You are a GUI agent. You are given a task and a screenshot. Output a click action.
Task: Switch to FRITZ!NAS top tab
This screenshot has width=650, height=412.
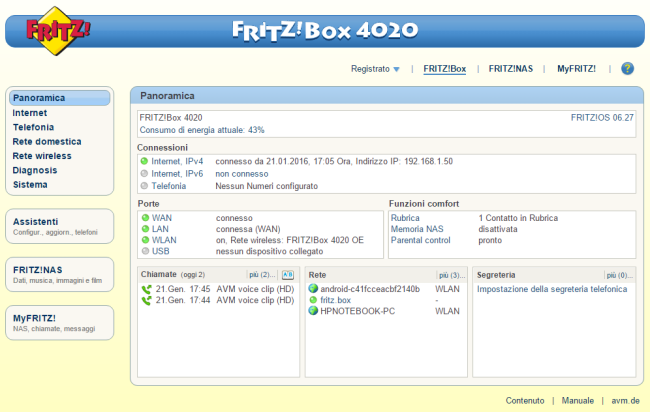click(x=511, y=69)
